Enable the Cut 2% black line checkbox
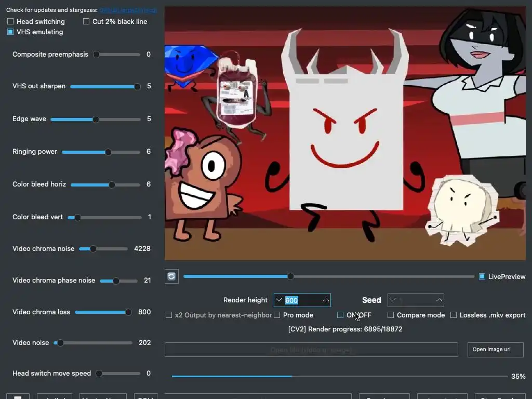The width and height of the screenshot is (532, 399). tap(86, 21)
